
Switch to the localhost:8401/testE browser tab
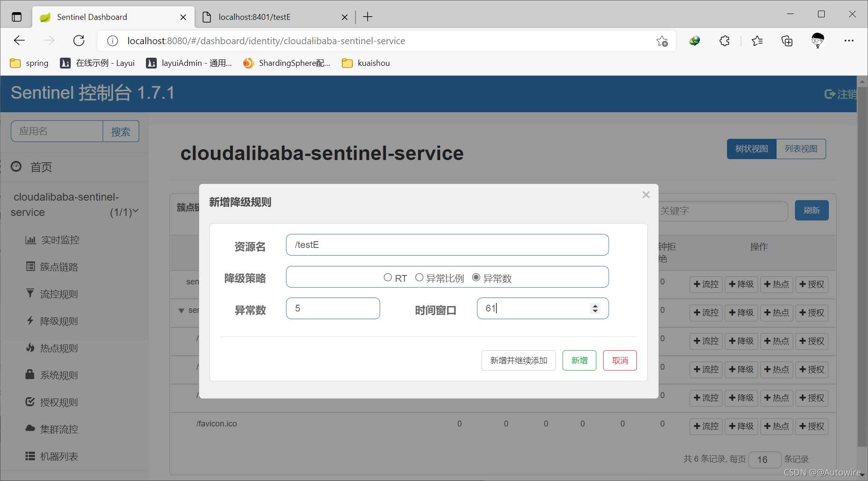coord(275,17)
